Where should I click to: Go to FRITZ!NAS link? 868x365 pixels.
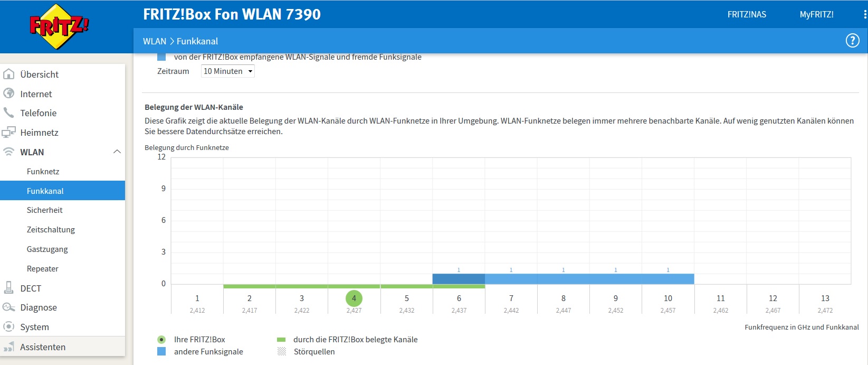point(747,15)
